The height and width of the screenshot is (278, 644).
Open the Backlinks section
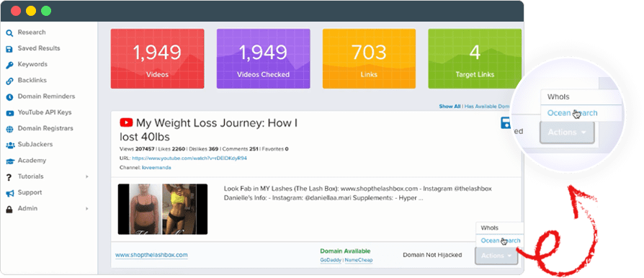32,81
